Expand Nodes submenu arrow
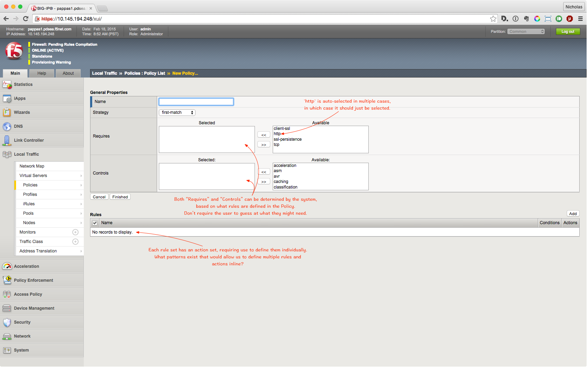 coord(81,223)
